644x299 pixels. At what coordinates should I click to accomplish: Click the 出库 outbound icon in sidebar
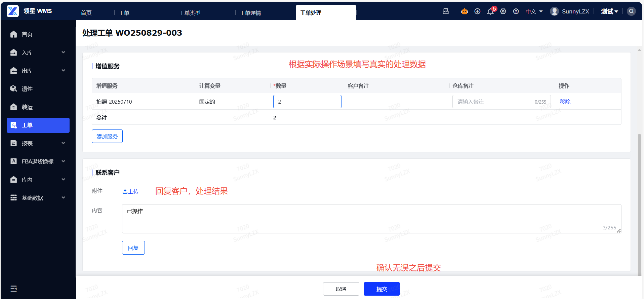click(x=13, y=71)
